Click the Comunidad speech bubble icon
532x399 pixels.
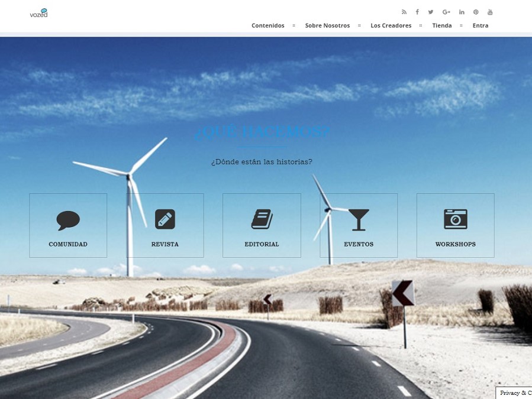click(68, 220)
